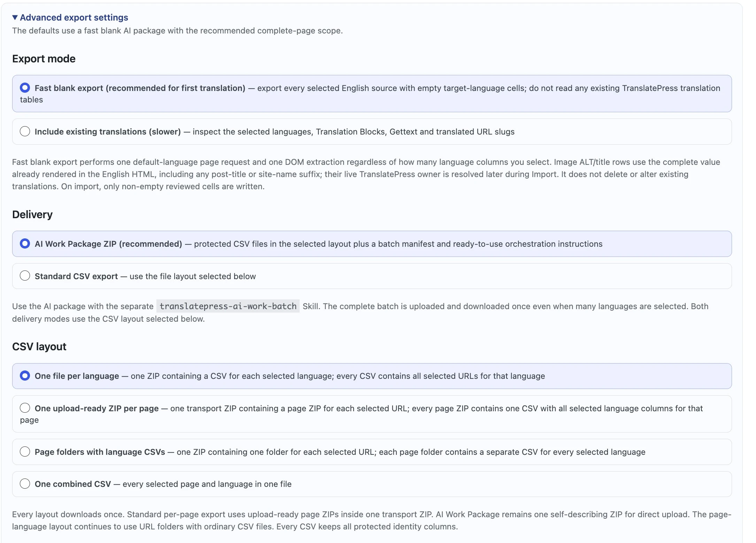The width and height of the screenshot is (756, 543).
Task: Choose Include existing translations (slower) radio
Action: pyautogui.click(x=25, y=131)
